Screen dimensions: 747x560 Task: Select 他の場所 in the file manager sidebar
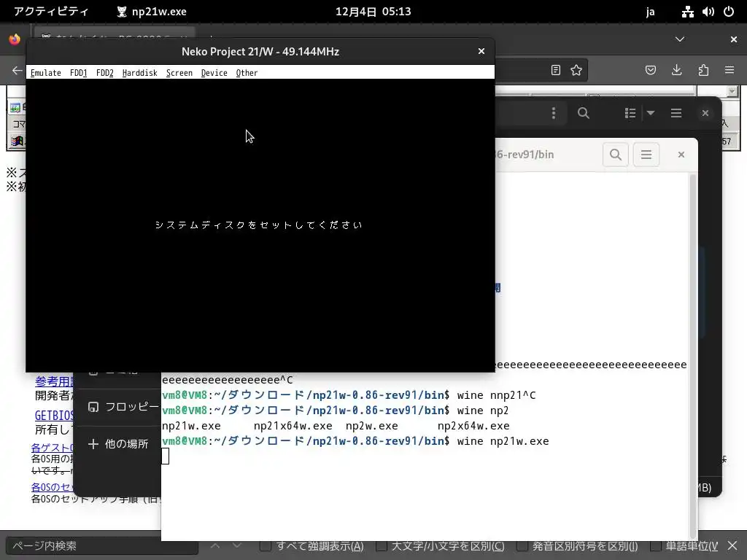pos(118,444)
